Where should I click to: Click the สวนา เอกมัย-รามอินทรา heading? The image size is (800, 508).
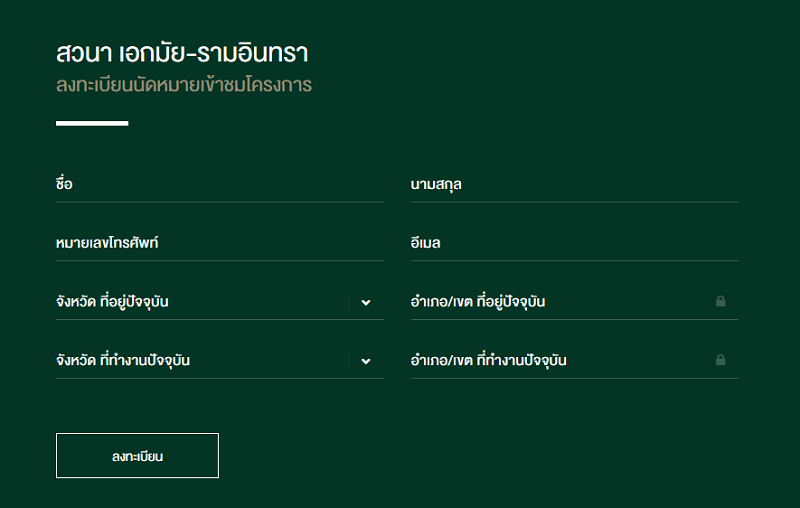[x=182, y=53]
